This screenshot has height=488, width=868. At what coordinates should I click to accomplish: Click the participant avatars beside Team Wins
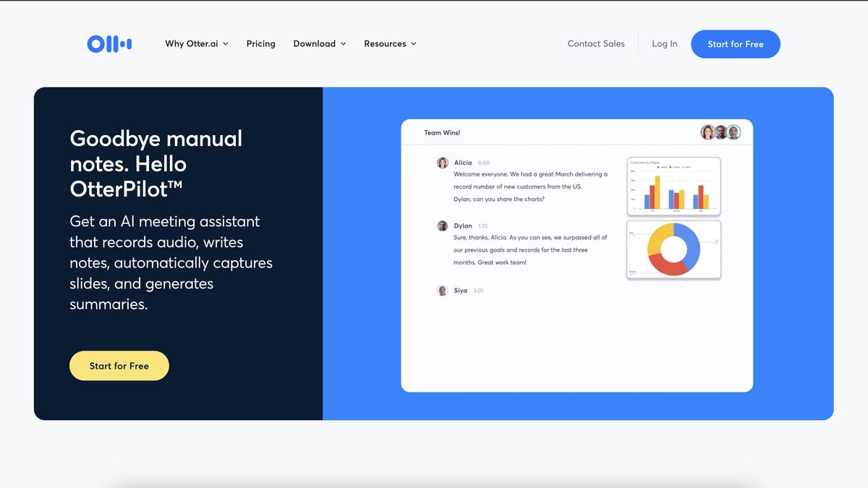720,132
